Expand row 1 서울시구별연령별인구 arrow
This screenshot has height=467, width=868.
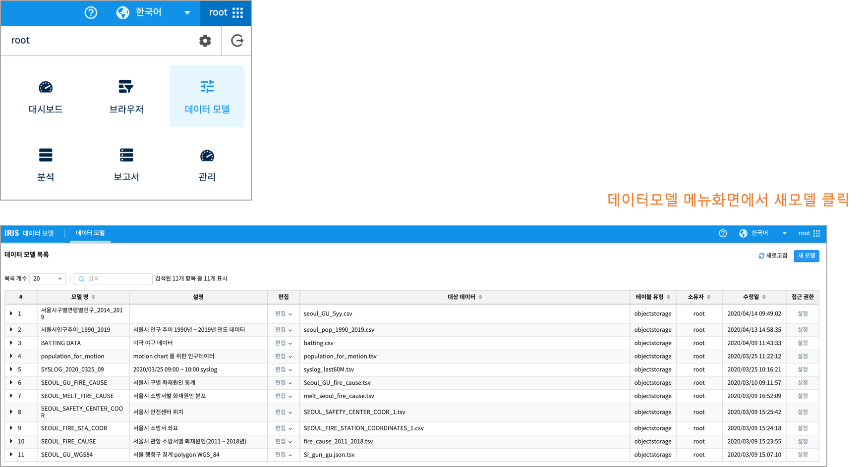[11, 313]
